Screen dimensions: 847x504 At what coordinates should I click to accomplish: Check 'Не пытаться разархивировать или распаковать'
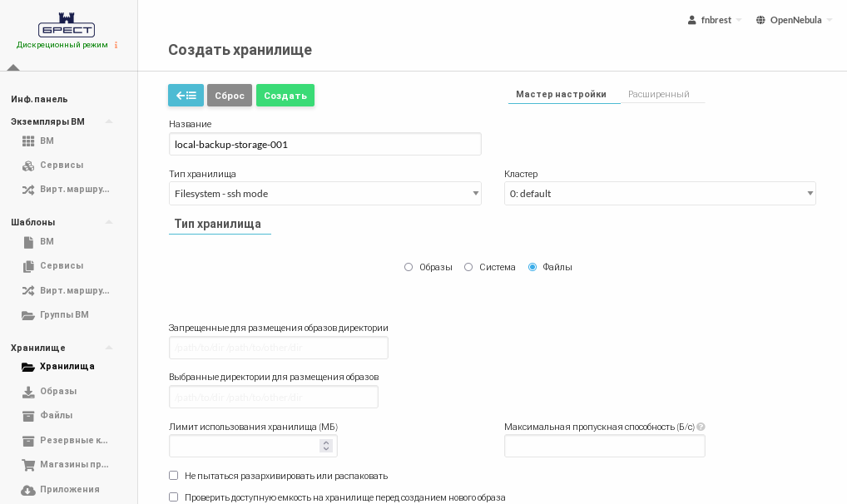coord(173,476)
